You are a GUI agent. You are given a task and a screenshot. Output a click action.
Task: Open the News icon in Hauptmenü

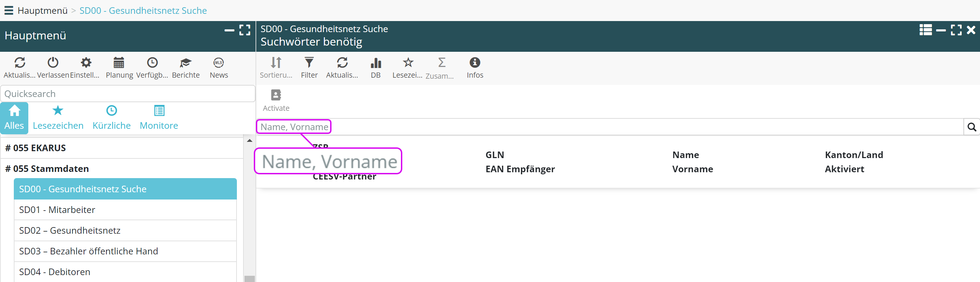pos(218,63)
